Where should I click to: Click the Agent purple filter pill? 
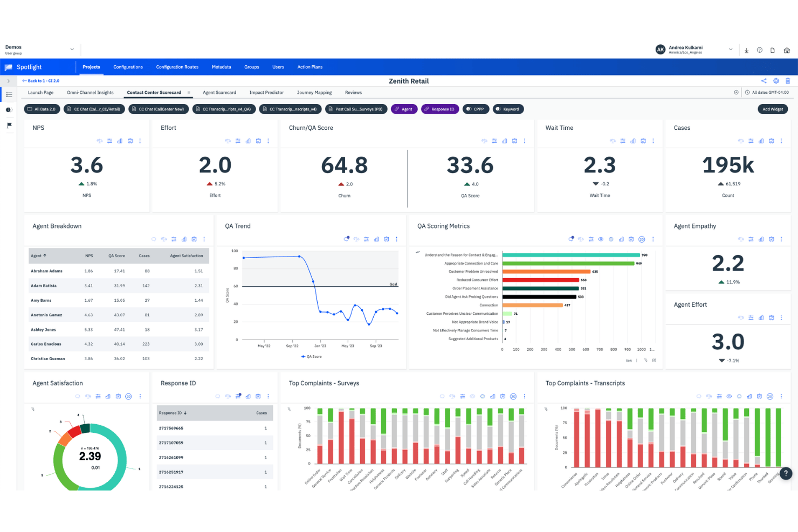click(404, 109)
